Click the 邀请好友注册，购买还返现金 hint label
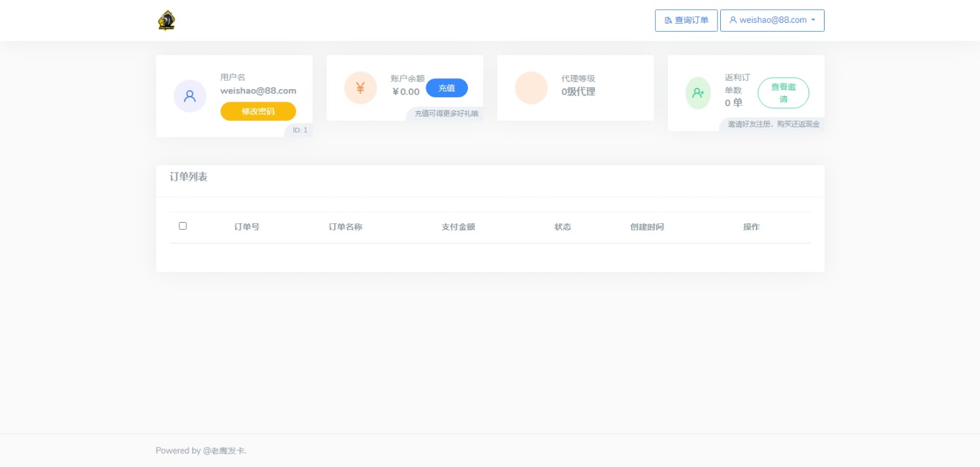The height and width of the screenshot is (467, 980). click(x=773, y=124)
